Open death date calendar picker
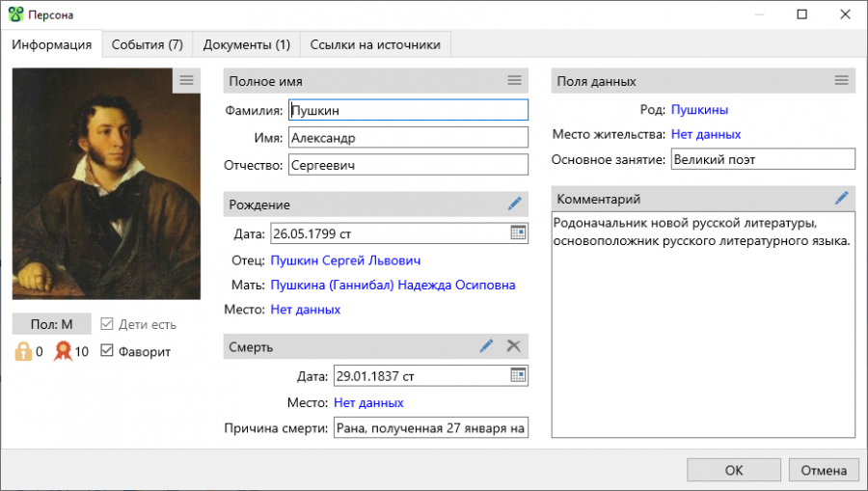Screen dimensions: 868x491 [518, 374]
